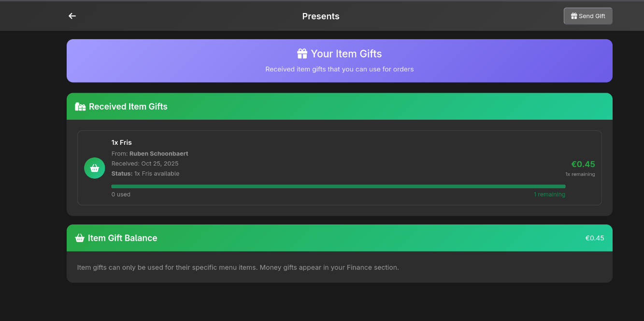644x321 pixels.
Task: Click the gifts icon next to Received Item Gifts
Action: (x=80, y=107)
